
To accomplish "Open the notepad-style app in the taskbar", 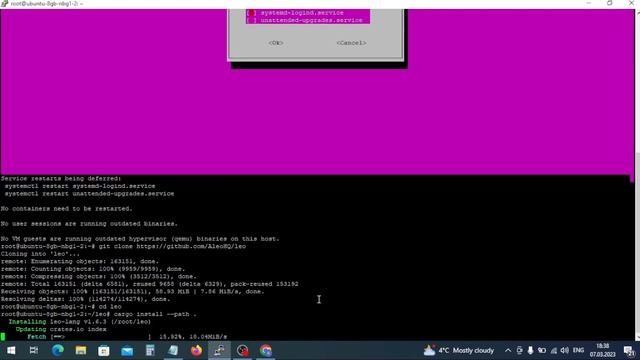I will (x=173, y=351).
